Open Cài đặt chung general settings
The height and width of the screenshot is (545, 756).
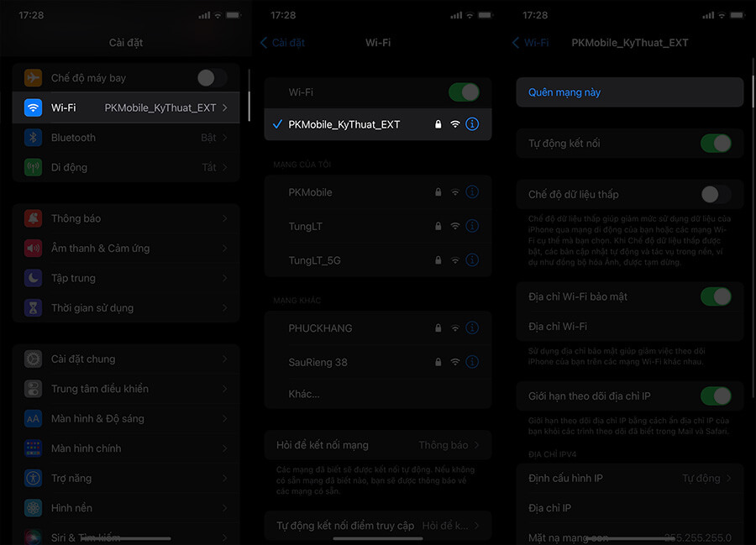(126, 359)
